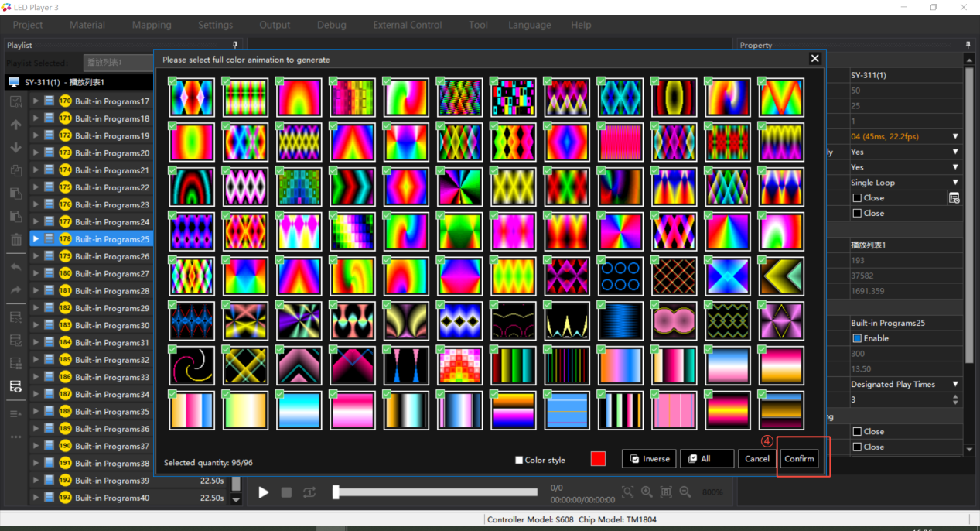Open the calendar schedule icon in Property
This screenshot has height=531, width=980.
click(954, 198)
